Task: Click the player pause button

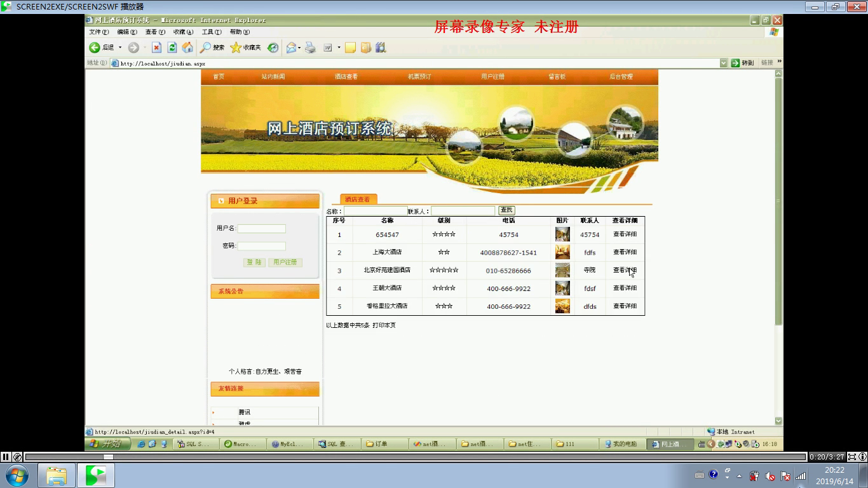Action: [x=6, y=456]
